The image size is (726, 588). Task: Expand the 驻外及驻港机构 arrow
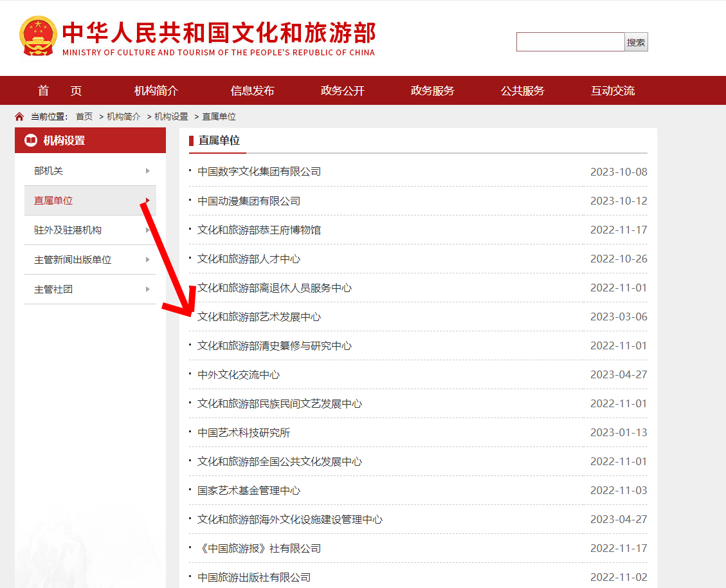point(147,230)
